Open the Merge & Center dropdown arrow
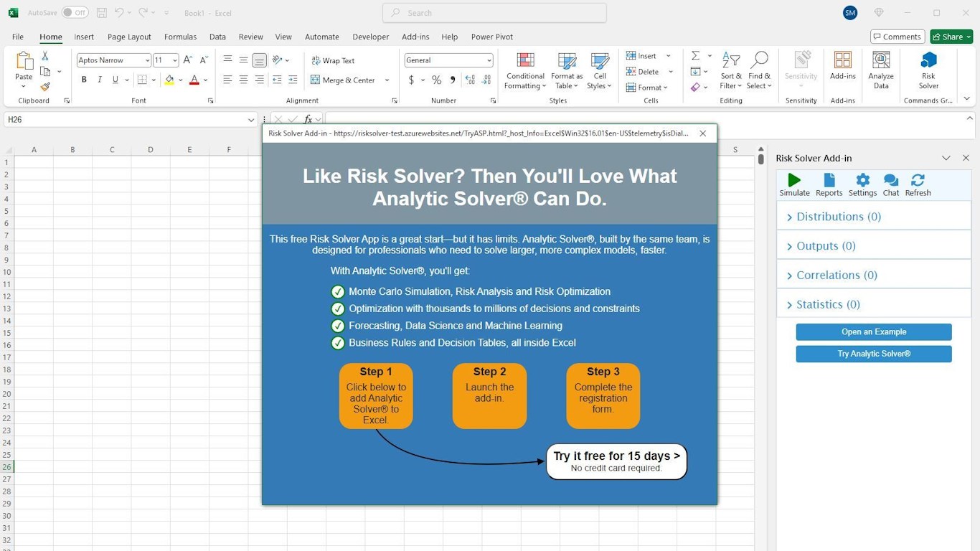This screenshot has height=551, width=980. [387, 80]
